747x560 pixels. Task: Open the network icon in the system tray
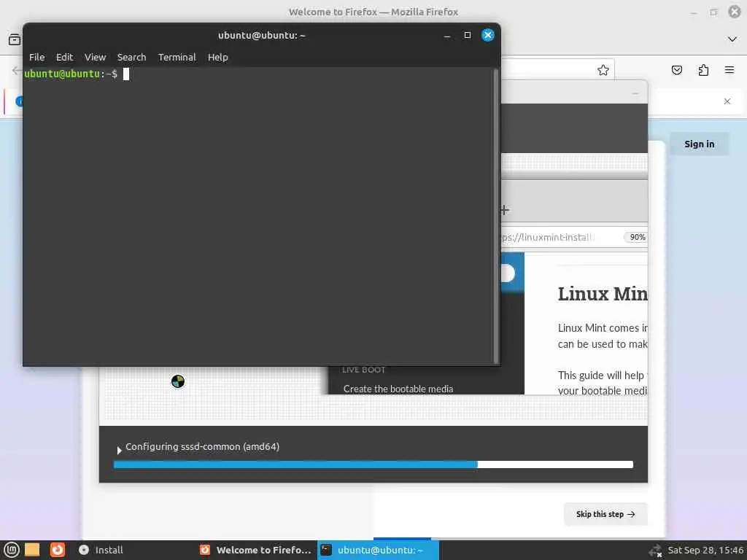pyautogui.click(x=656, y=551)
